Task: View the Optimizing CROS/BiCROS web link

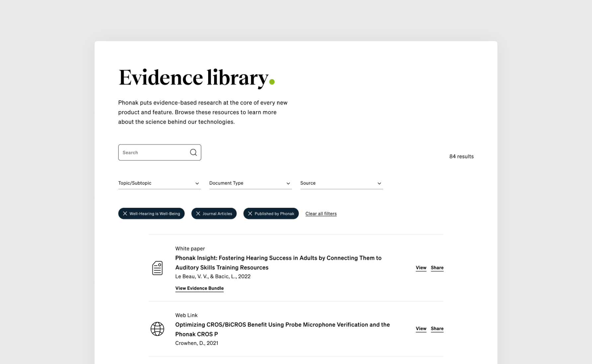Action: pyautogui.click(x=421, y=329)
